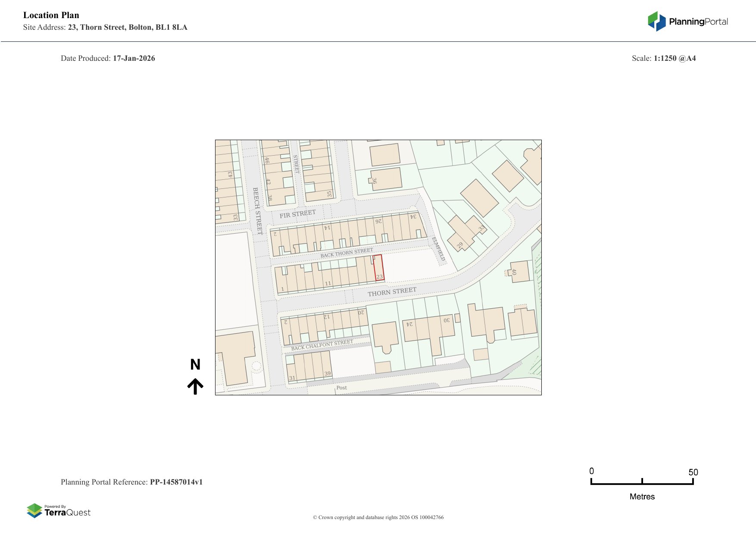Click the BACK CHALFONT STREET label
This screenshot has height=535, width=756.
[322, 345]
